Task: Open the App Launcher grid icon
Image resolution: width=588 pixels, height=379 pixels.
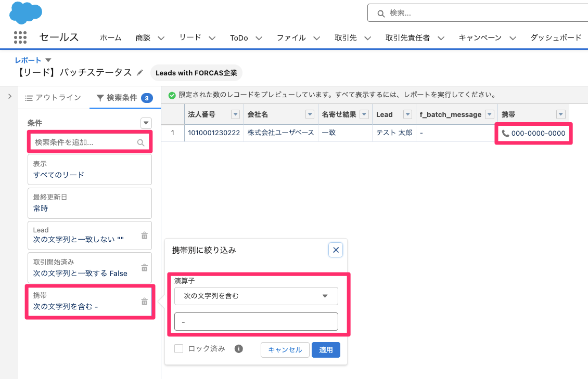Action: 20,37
